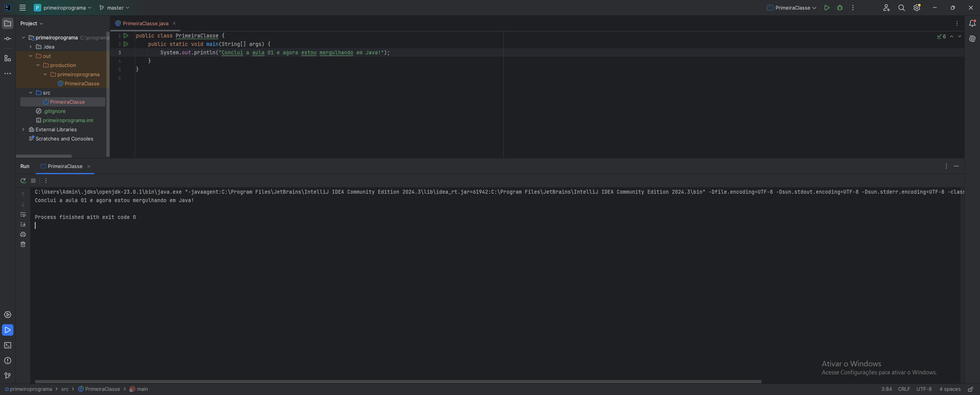
Task: Collapse the primeiroprograma root folder
Action: [23, 38]
